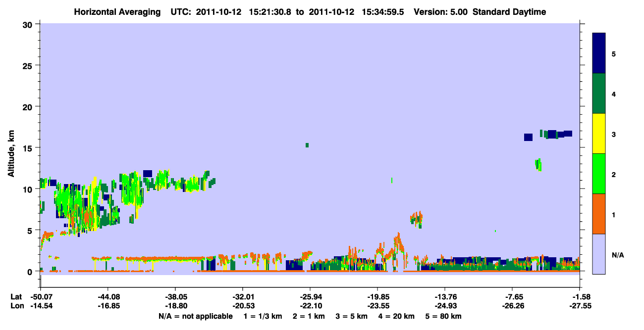Click latitude value '-32.01'
The image size is (644, 330).
242,297
